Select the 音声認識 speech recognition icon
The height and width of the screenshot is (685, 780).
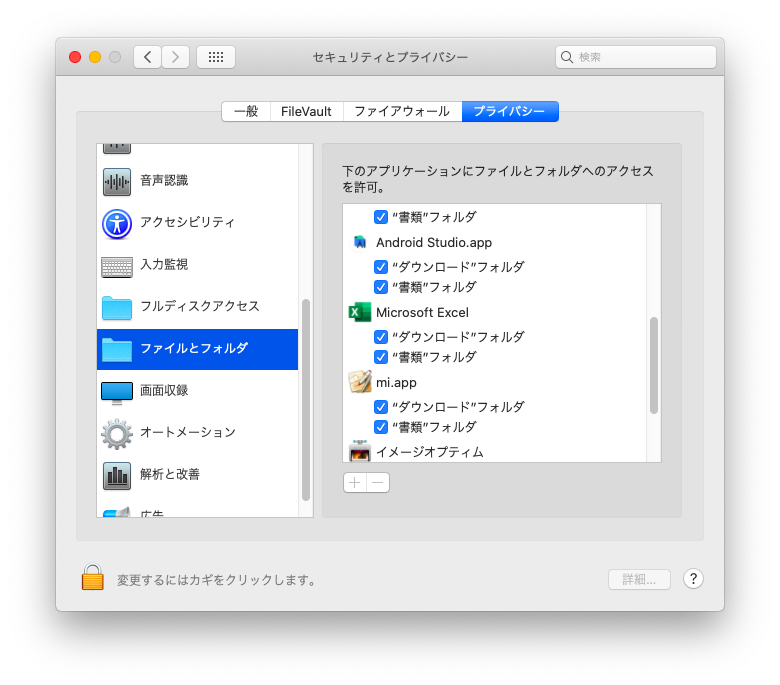coord(117,181)
